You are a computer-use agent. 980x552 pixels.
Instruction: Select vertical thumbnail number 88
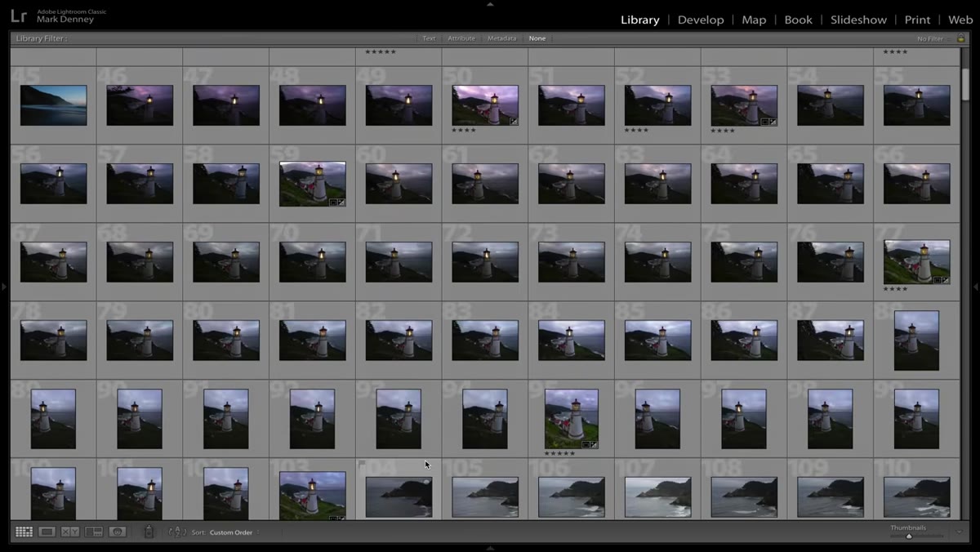(916, 341)
